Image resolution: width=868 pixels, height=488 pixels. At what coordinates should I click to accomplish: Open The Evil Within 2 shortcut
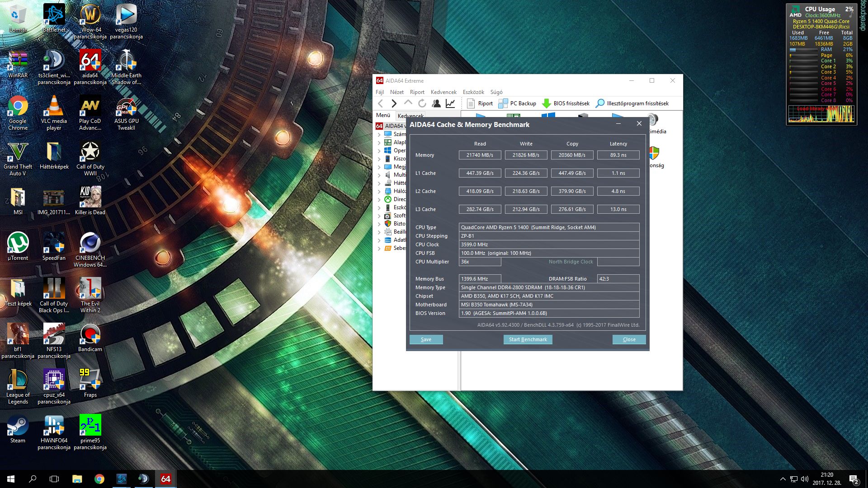pyautogui.click(x=90, y=295)
